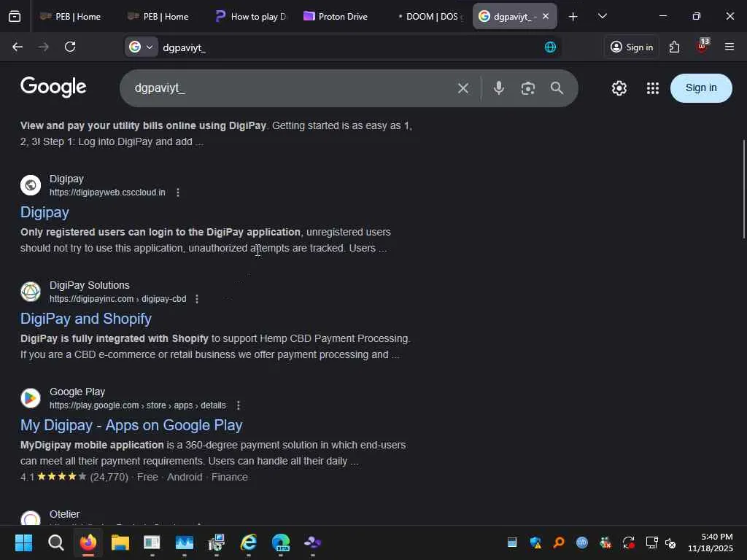Screen dimensions: 747x560
Task: Click the Digipay result site favicon
Action: pos(31,185)
